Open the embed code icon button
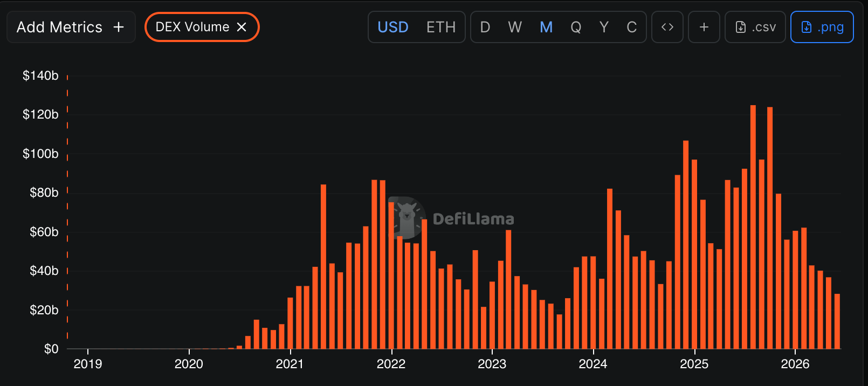Image resolution: width=868 pixels, height=386 pixels. pyautogui.click(x=667, y=27)
